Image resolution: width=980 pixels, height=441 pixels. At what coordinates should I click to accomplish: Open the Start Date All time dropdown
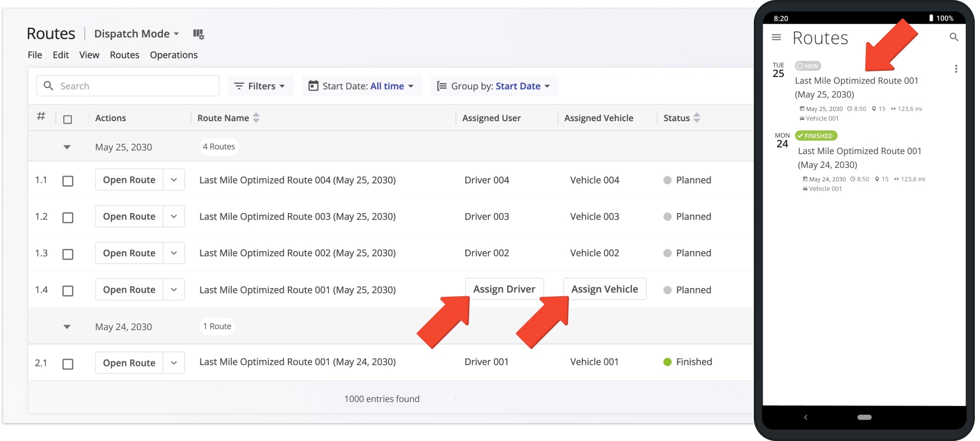[x=362, y=86]
